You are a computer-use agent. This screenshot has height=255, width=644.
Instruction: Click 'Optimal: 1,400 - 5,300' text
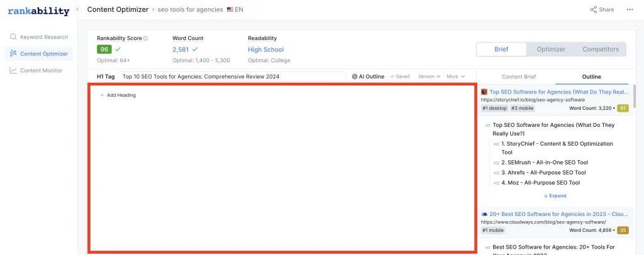pyautogui.click(x=201, y=60)
